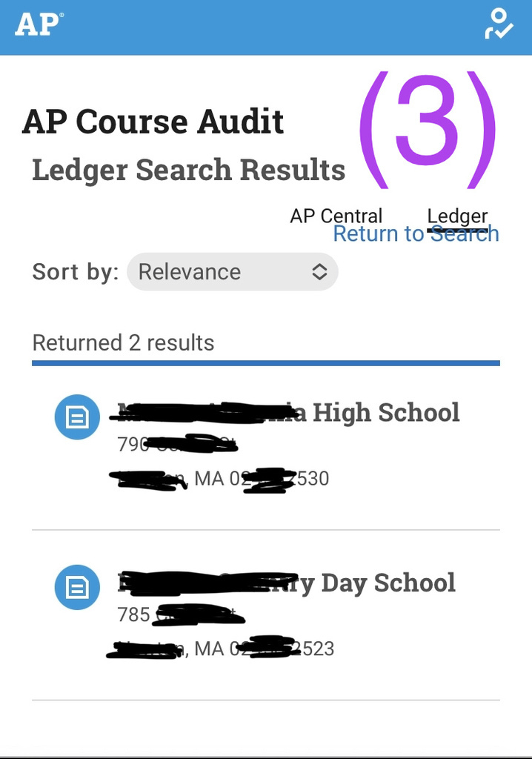Select the Ledger tab

click(x=457, y=216)
